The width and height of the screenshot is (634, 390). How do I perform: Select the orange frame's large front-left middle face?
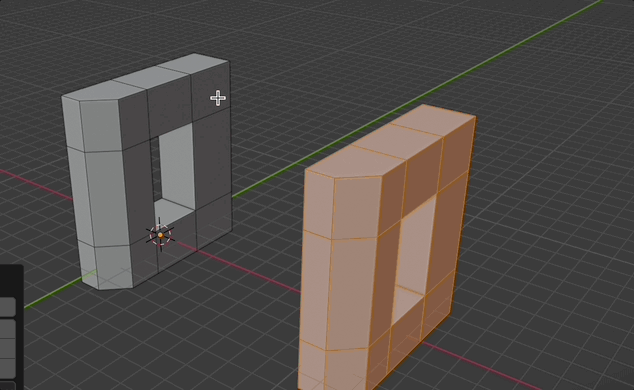pyautogui.click(x=351, y=293)
